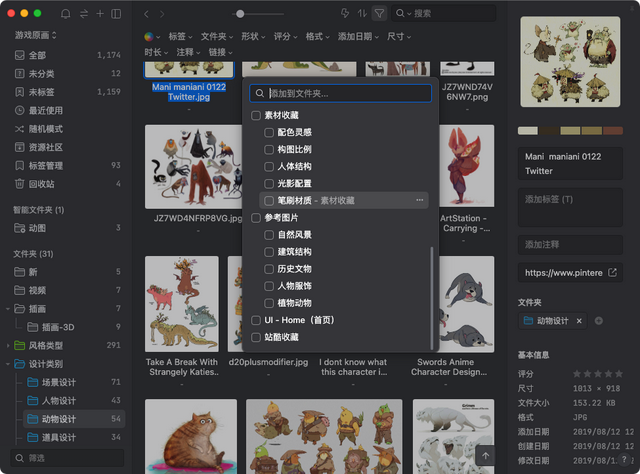Open 随机模式 shuffle item
This screenshot has width=640, height=474.
pos(67,129)
